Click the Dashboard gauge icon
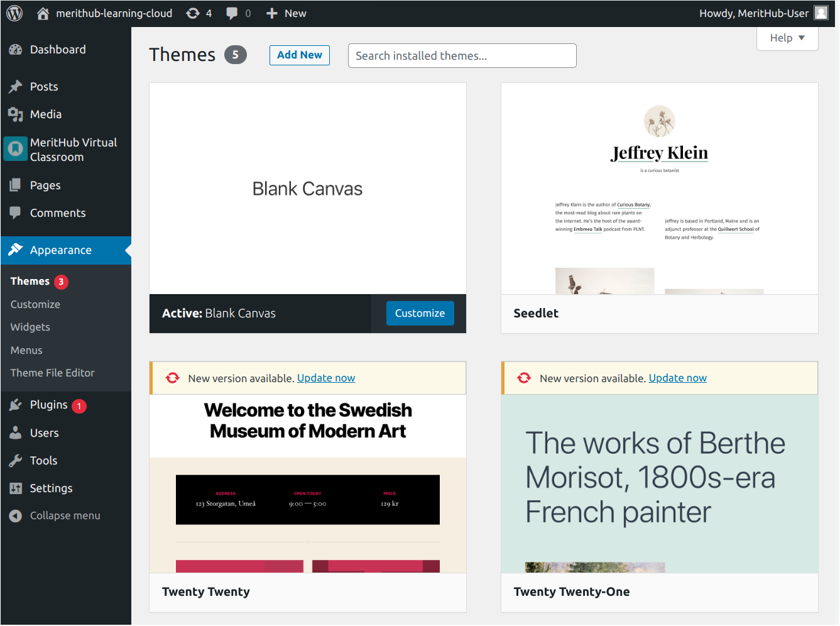The height and width of the screenshot is (626, 840). (x=16, y=50)
